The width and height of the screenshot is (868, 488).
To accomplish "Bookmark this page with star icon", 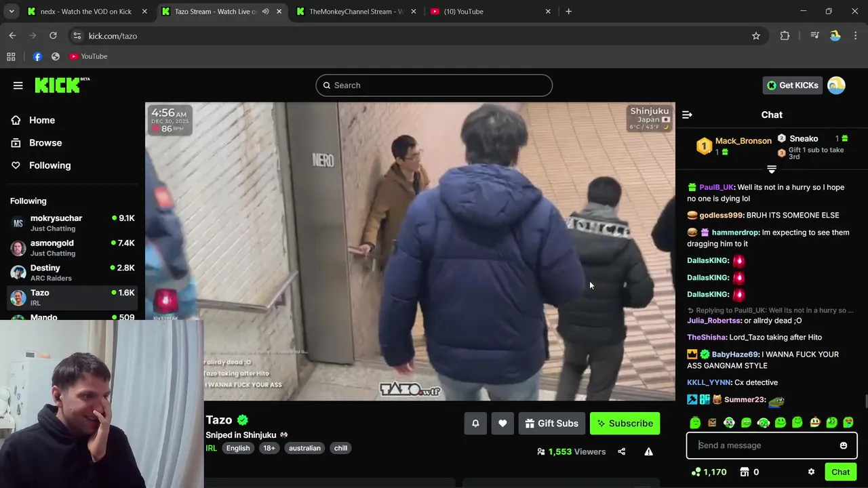I will pos(756,36).
